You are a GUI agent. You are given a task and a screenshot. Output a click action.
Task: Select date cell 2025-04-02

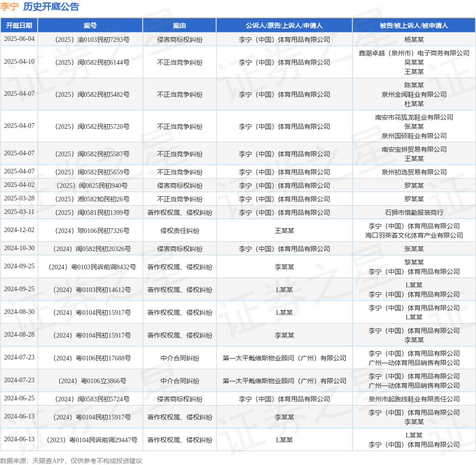pos(19,185)
